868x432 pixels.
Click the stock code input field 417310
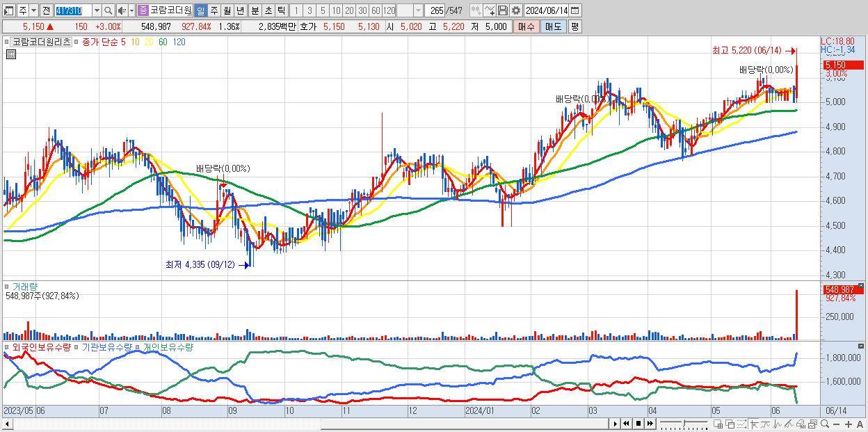[x=73, y=10]
